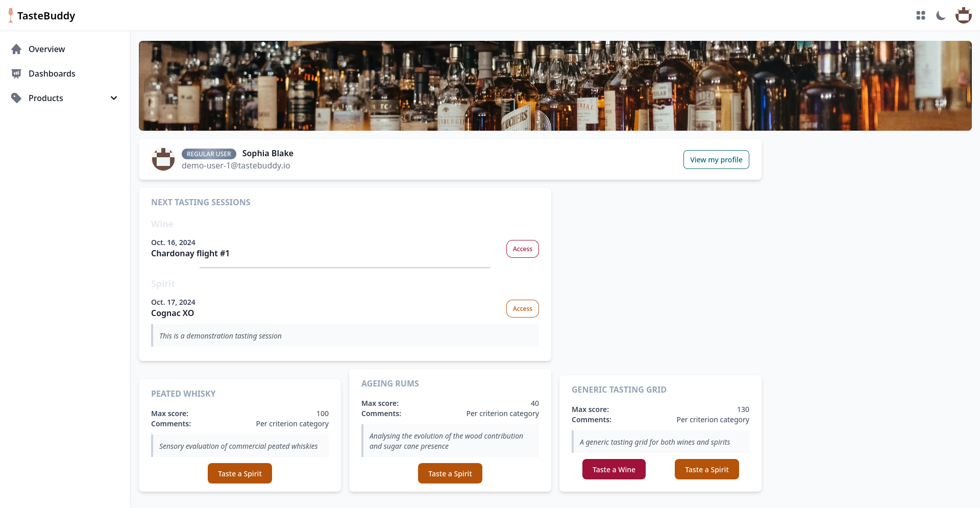The image size is (980, 508).
Task: Open Dashboards in sidebar
Action: pyautogui.click(x=65, y=74)
